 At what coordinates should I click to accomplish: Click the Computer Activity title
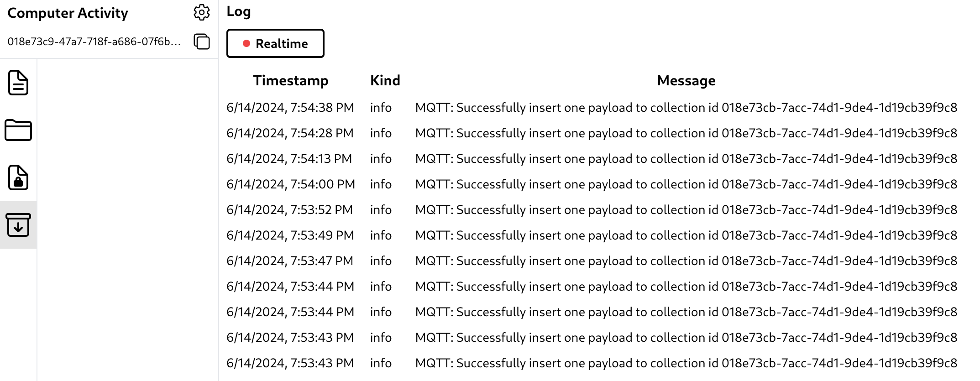pos(68,13)
